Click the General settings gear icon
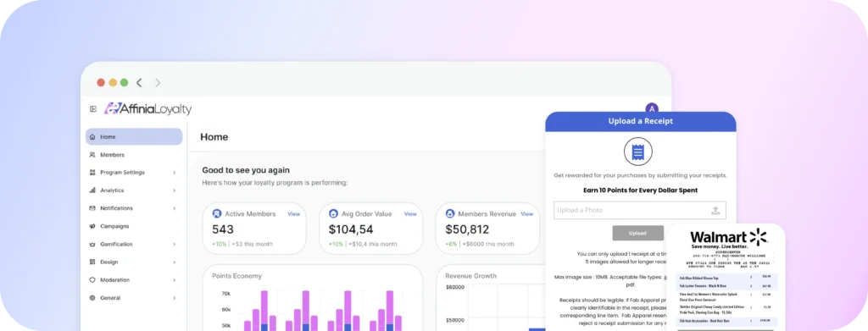 point(92,298)
